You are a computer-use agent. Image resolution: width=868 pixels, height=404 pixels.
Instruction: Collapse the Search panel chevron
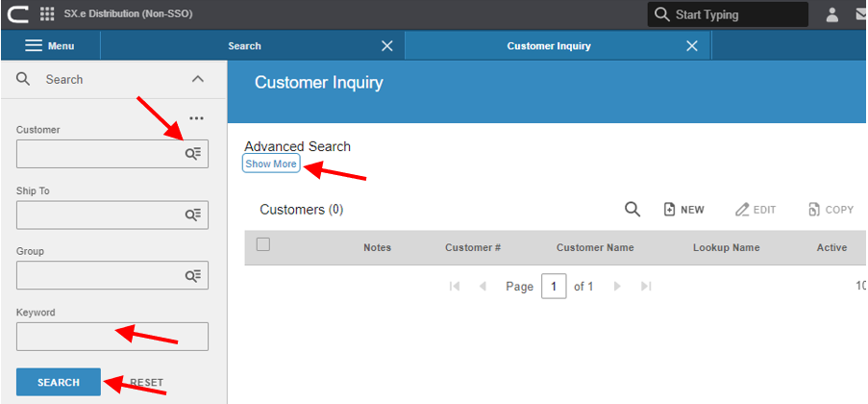tap(198, 79)
